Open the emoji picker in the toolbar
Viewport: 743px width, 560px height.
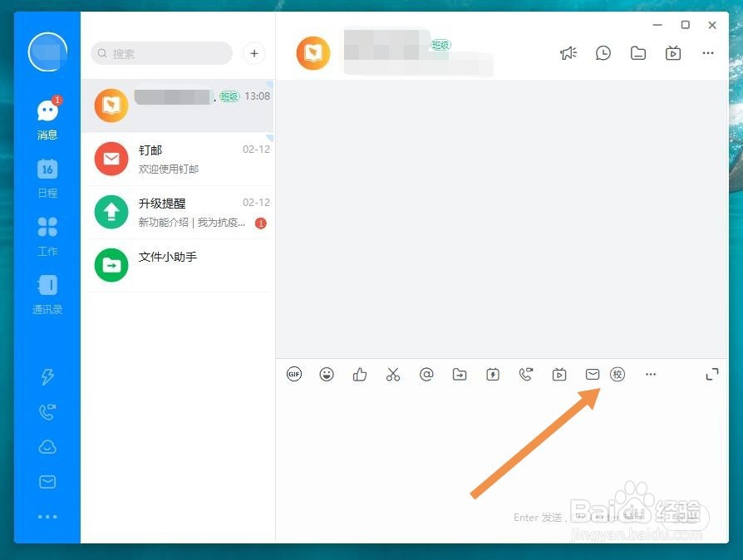tap(327, 374)
